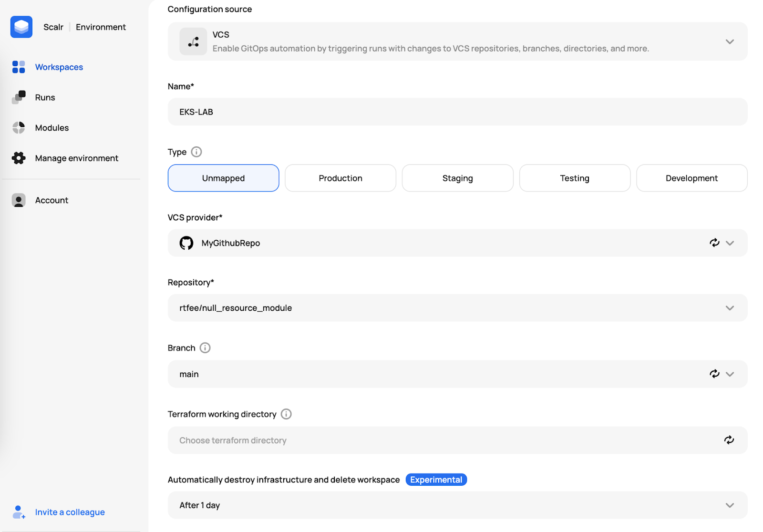
Task: Select the Unmapped workspace type
Action: 223,178
